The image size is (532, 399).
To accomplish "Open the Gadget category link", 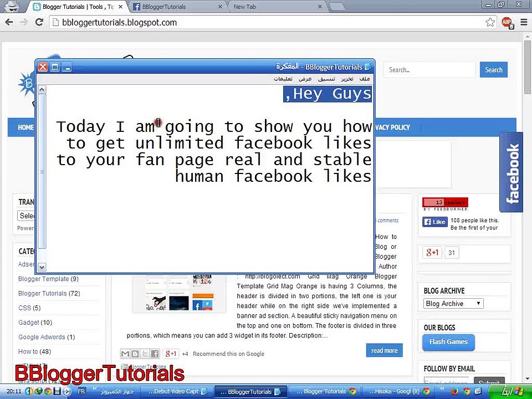I will click(29, 323).
